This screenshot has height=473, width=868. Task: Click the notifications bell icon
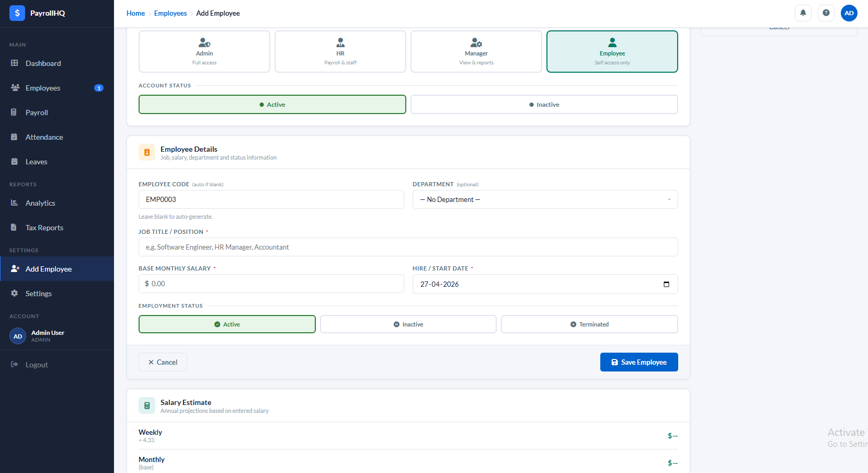pos(803,13)
